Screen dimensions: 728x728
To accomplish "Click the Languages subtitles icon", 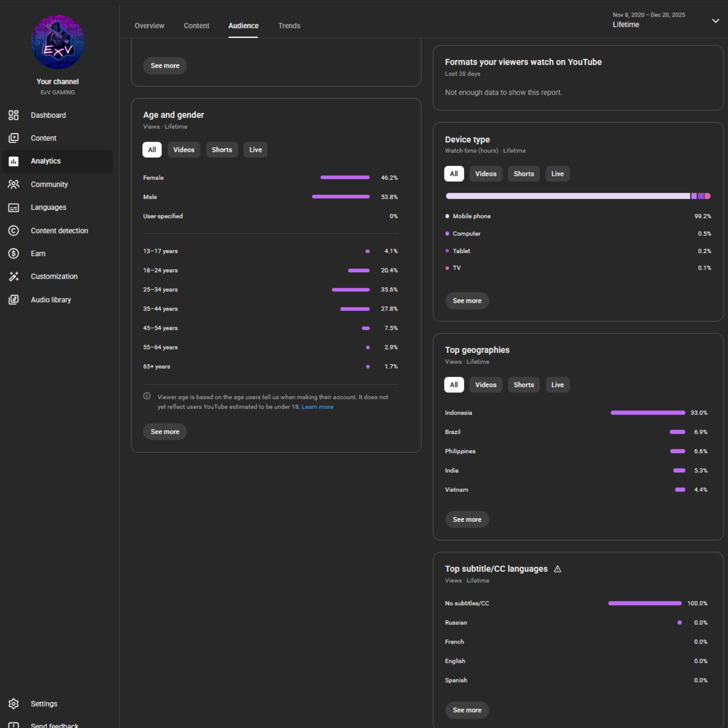I will point(14,207).
